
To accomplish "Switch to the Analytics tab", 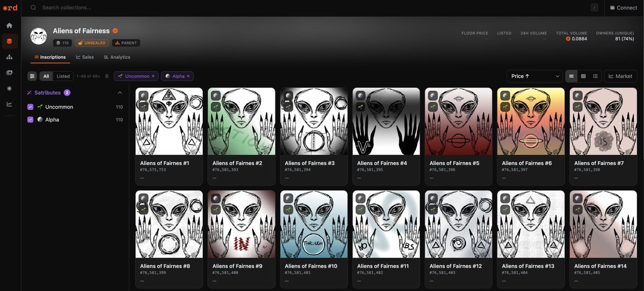I will [x=117, y=57].
